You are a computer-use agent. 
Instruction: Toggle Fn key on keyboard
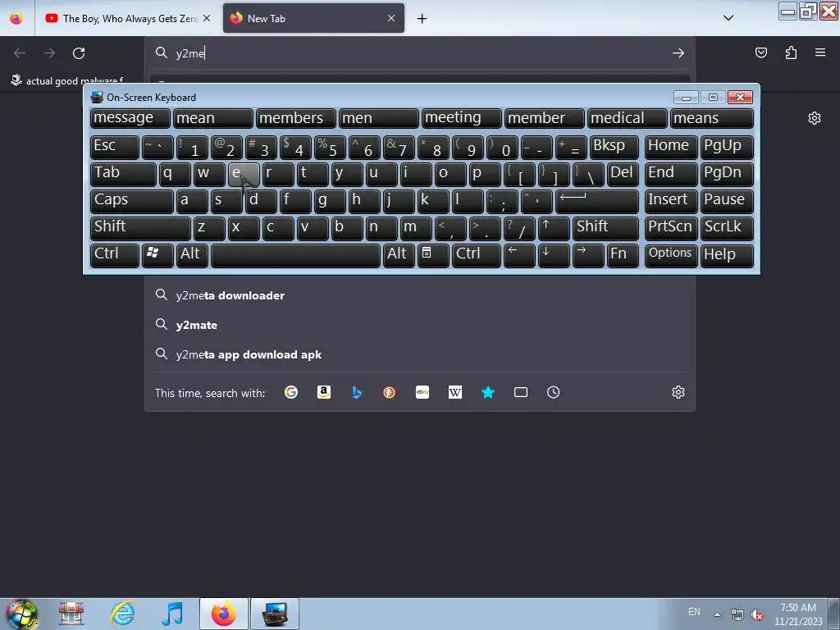pyautogui.click(x=623, y=255)
